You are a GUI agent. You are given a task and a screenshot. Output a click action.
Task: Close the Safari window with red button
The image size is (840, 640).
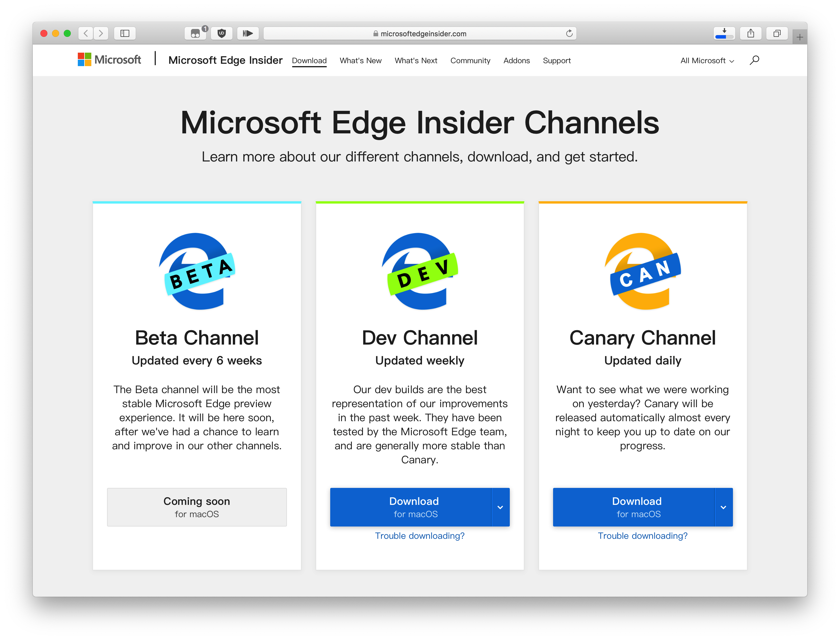[44, 34]
